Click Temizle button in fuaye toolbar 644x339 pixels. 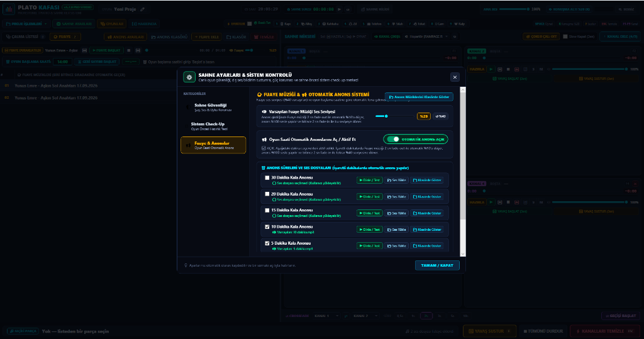pos(264,37)
